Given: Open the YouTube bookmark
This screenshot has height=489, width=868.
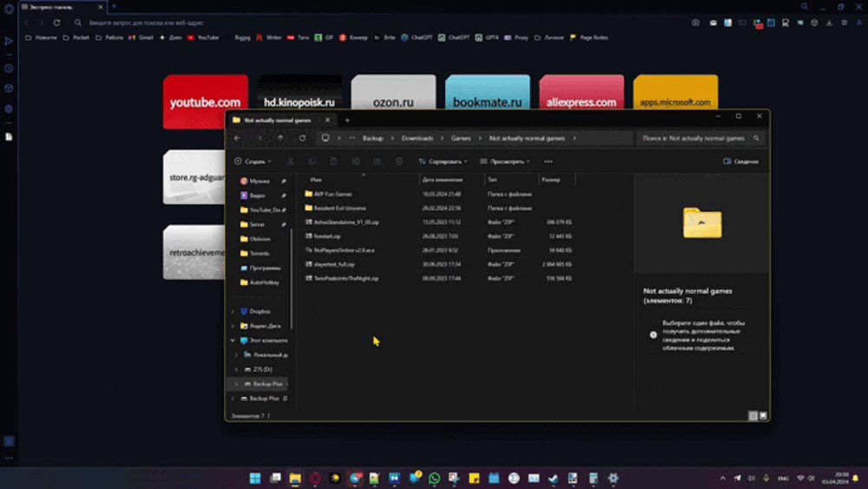Looking at the screenshot, I should [203, 37].
